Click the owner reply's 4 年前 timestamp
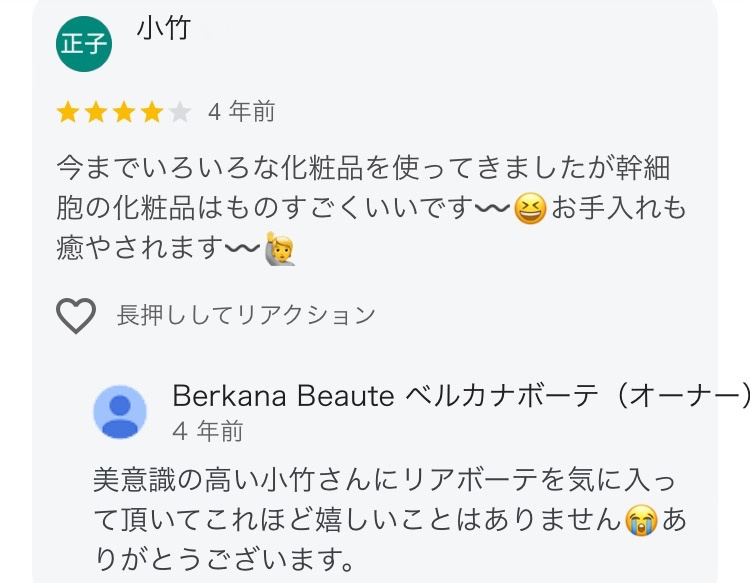The height and width of the screenshot is (583, 750). tap(207, 431)
